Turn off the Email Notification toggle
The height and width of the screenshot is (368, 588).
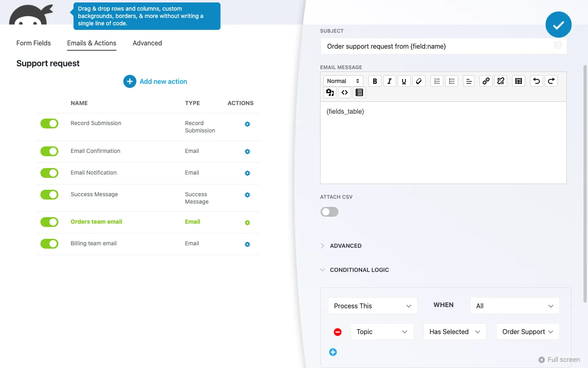click(49, 173)
